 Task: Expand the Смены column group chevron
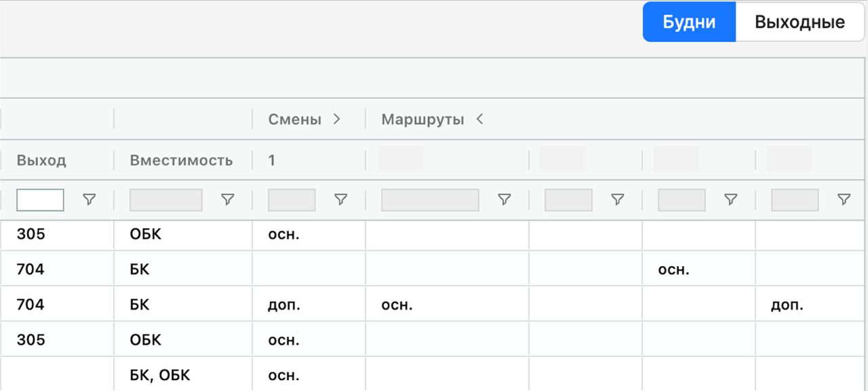[336, 119]
